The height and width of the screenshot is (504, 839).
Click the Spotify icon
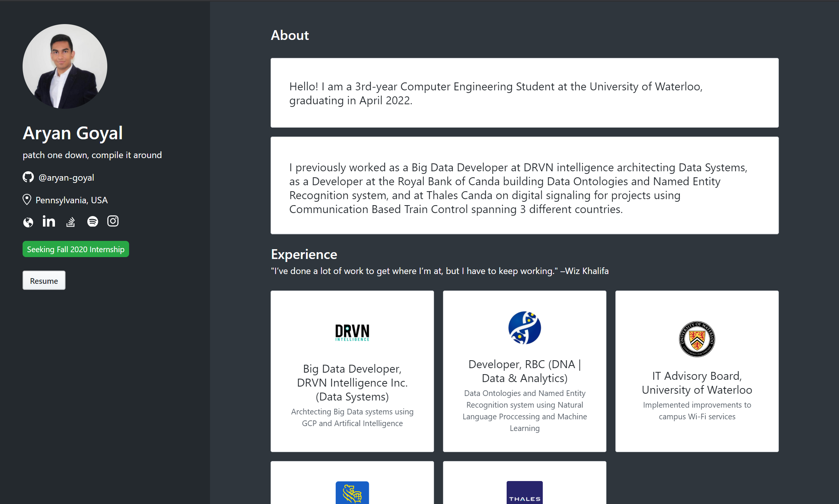click(92, 222)
